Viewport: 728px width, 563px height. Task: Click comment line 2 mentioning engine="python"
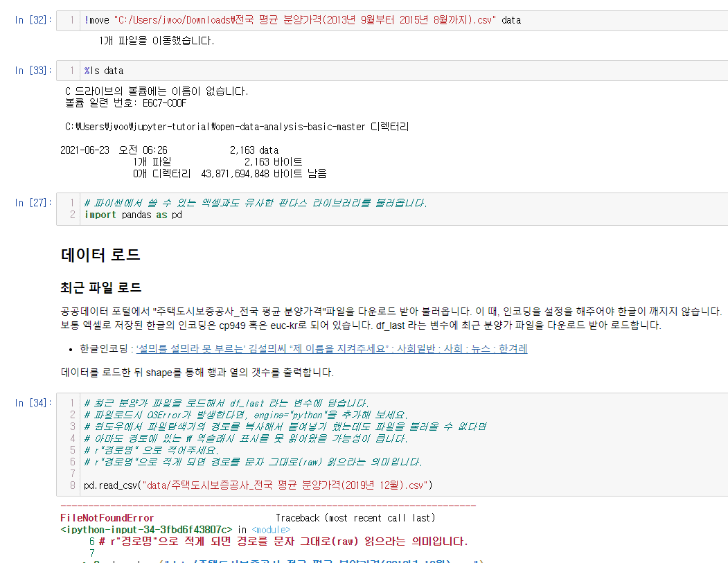(x=246, y=415)
